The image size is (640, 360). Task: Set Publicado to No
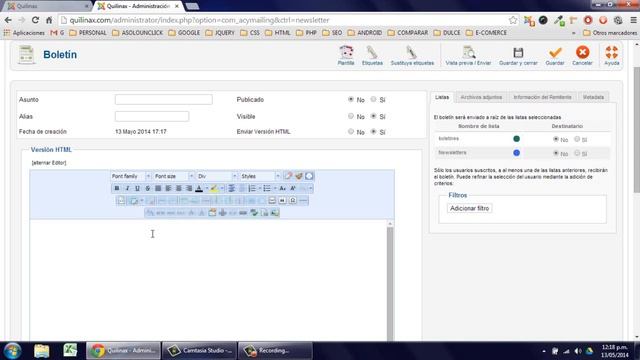[351, 99]
